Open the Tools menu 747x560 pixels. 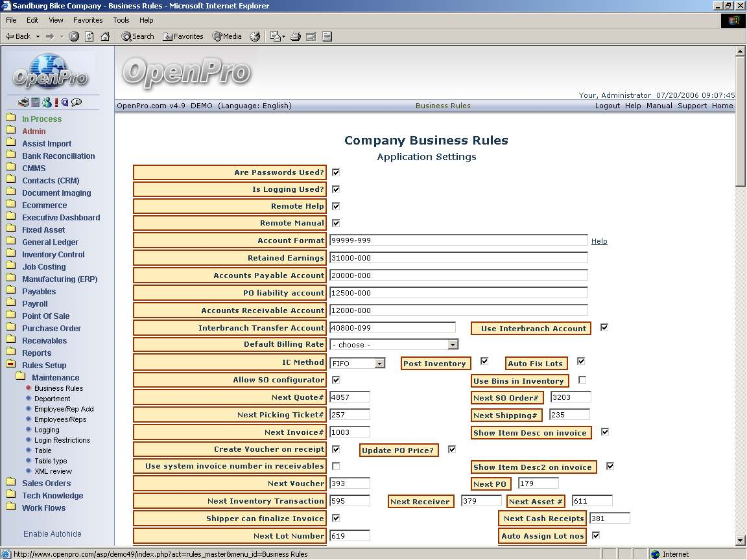click(x=121, y=20)
